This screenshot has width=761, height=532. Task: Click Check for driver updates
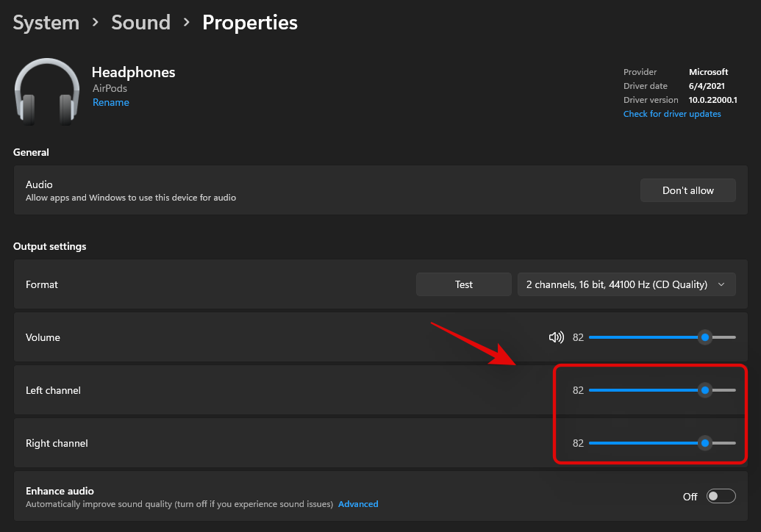click(x=671, y=113)
